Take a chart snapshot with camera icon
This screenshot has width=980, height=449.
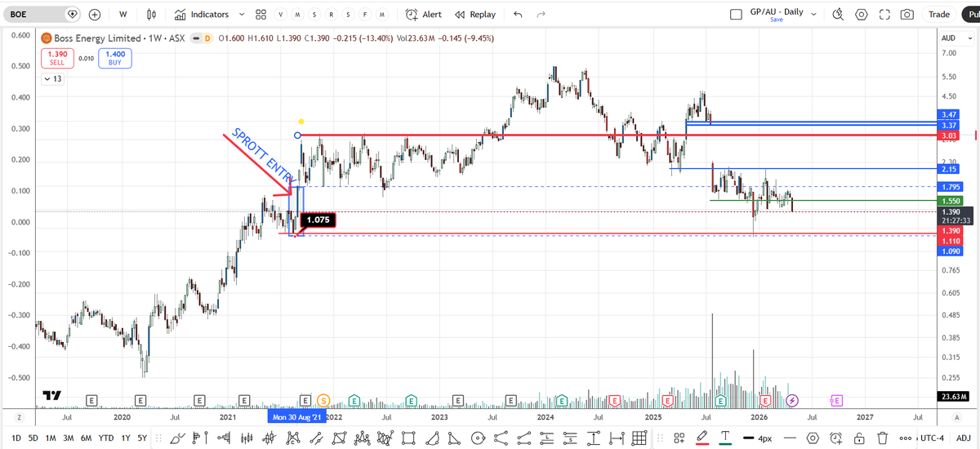click(x=907, y=14)
